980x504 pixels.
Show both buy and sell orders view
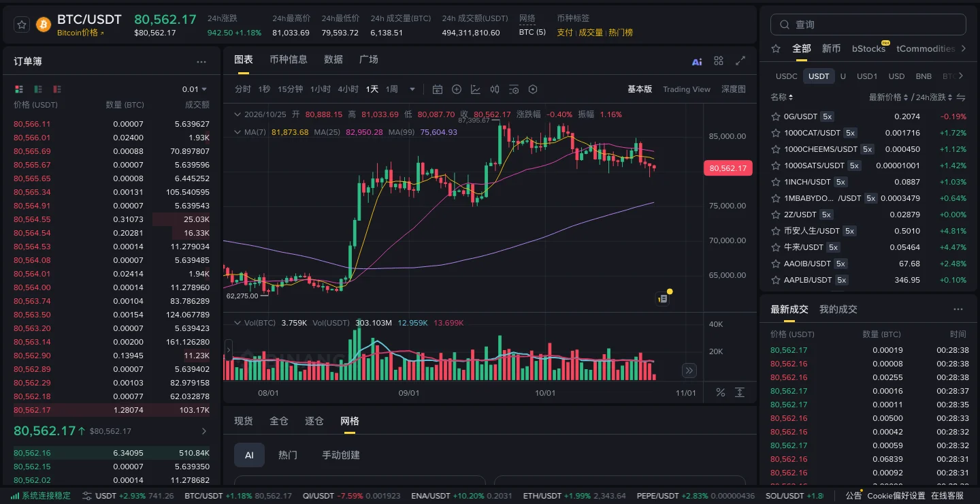pyautogui.click(x=19, y=89)
